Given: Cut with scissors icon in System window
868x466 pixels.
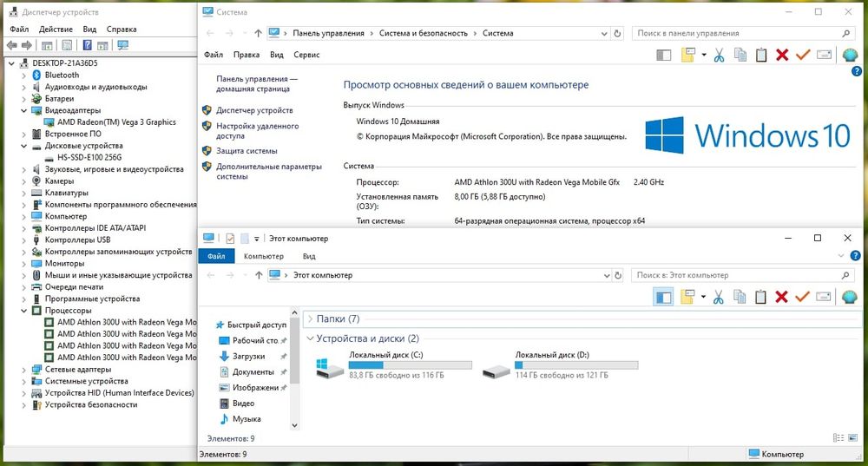Looking at the screenshot, I should [x=719, y=55].
